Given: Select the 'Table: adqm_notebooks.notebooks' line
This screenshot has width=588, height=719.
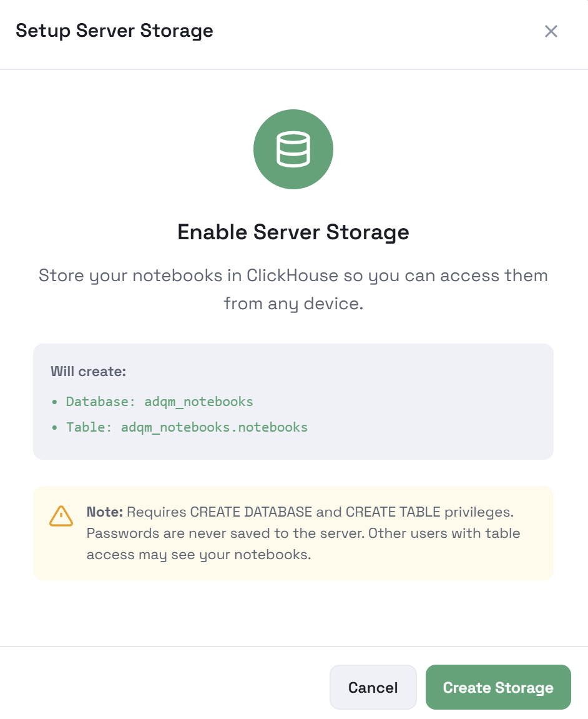Looking at the screenshot, I should (187, 427).
